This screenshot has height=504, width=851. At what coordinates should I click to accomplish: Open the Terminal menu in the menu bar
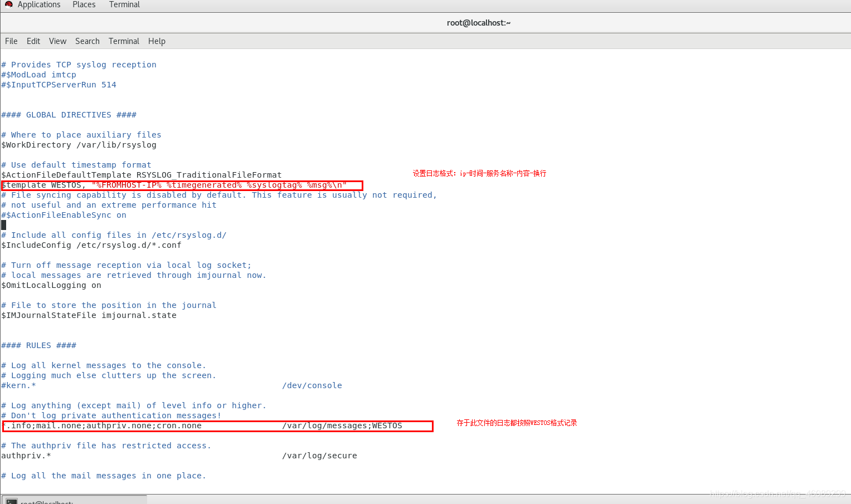pos(124,41)
